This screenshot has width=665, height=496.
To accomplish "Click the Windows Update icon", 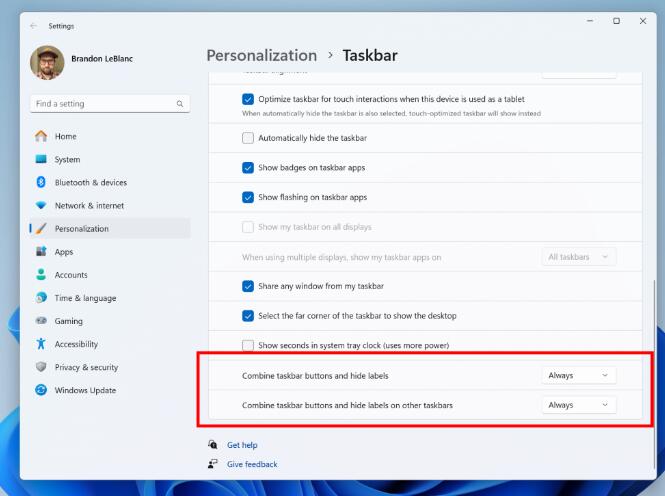I will pyautogui.click(x=41, y=390).
